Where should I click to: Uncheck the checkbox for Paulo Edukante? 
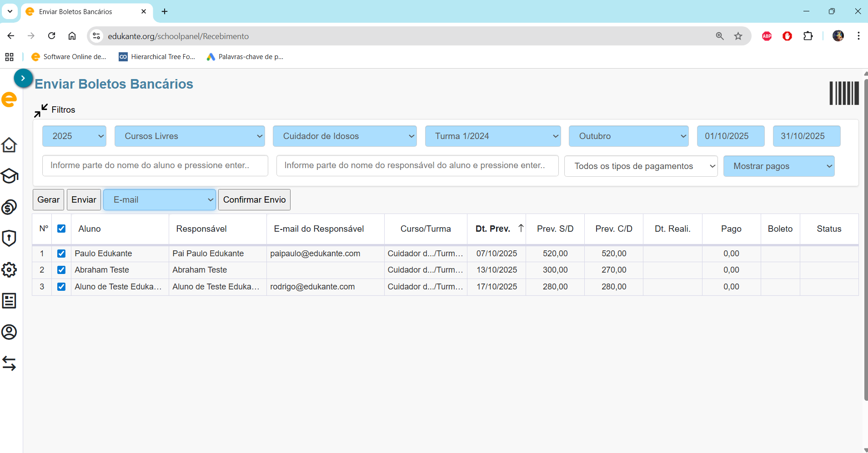coord(61,254)
